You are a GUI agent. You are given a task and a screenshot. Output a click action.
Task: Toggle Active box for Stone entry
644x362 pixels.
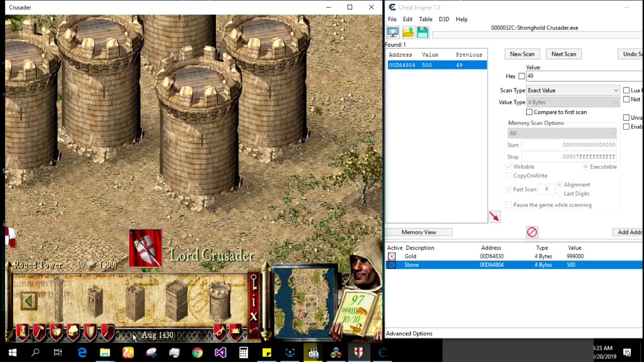(x=391, y=265)
